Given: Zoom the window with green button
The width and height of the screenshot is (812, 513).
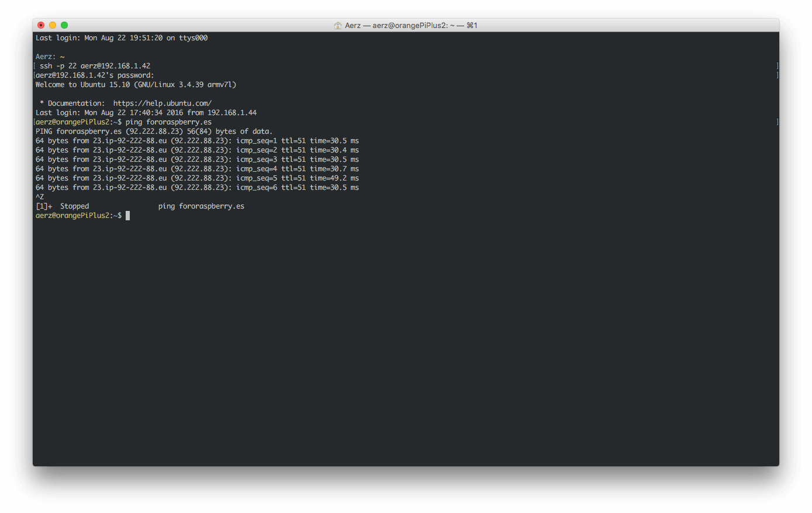Looking at the screenshot, I should click(x=64, y=25).
